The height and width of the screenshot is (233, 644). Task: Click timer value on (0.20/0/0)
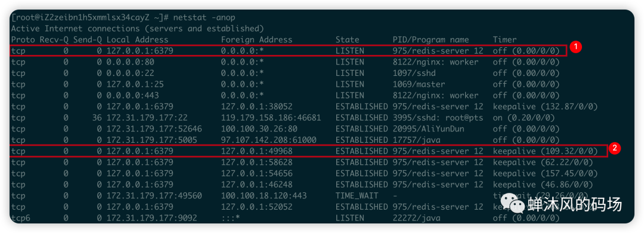point(524,118)
